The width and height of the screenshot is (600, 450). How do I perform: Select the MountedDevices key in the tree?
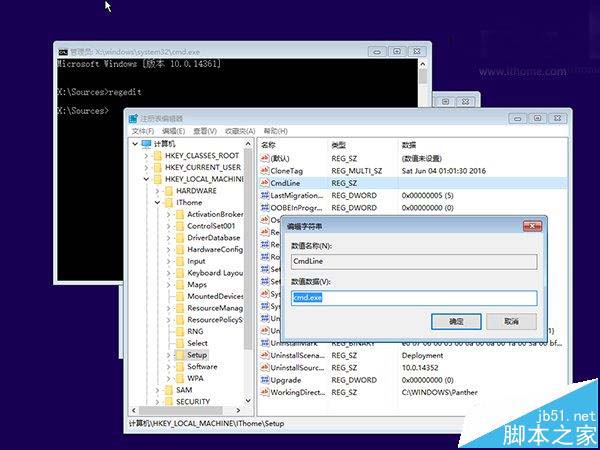(x=215, y=296)
